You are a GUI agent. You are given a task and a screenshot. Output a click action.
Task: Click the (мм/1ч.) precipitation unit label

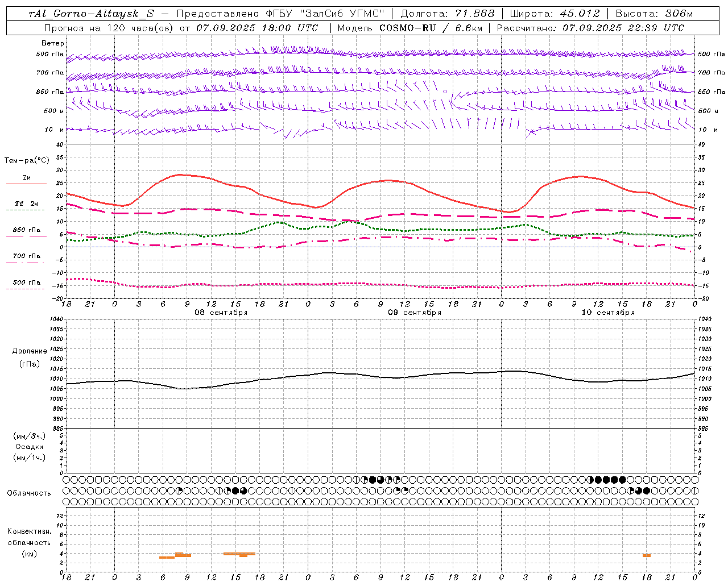coord(30,458)
